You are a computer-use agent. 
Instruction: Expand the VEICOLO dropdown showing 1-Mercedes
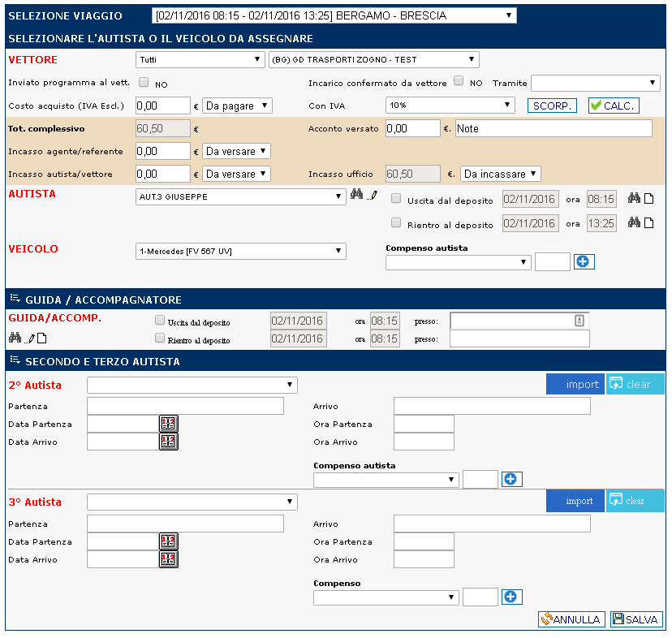pos(241,252)
